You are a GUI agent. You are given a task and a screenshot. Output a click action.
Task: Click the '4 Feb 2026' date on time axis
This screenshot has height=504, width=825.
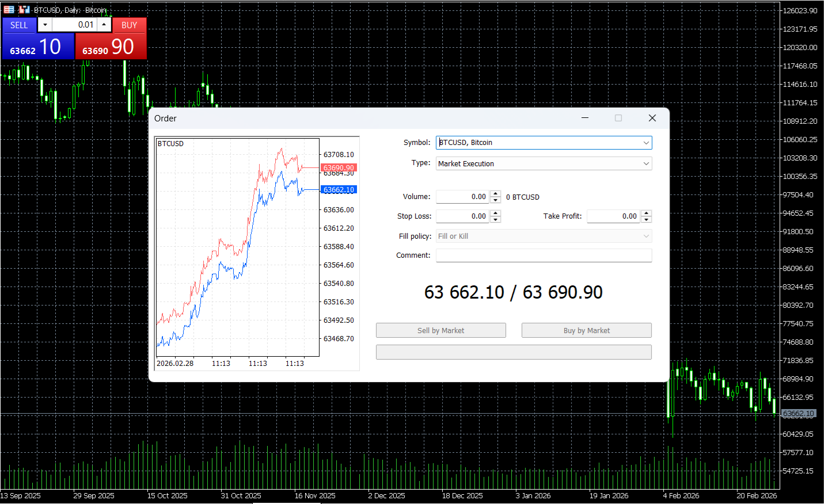pos(681,495)
